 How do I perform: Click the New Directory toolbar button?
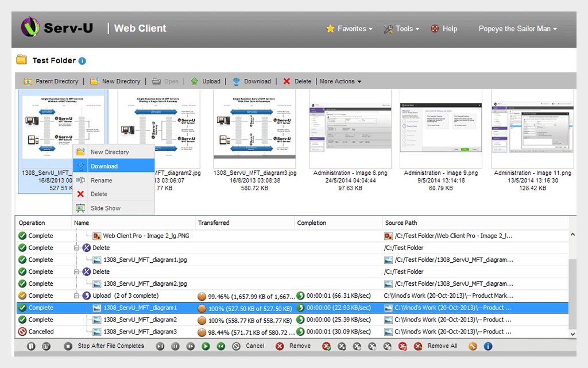point(115,81)
